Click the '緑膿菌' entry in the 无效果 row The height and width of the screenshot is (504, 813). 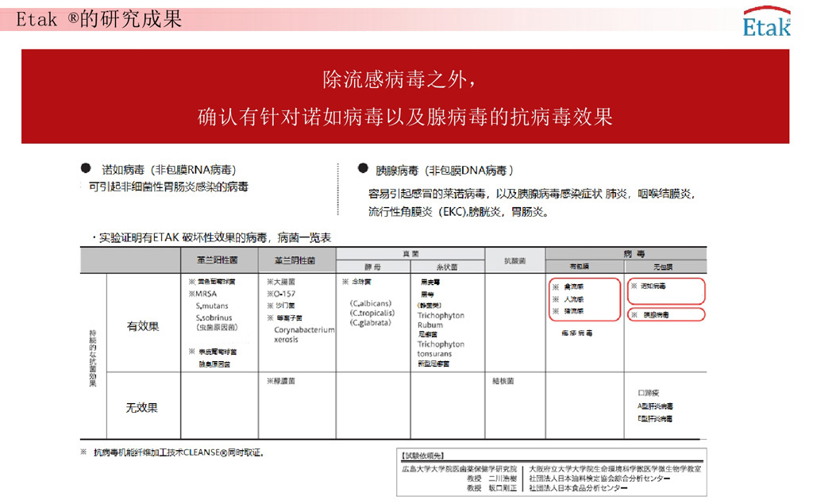point(284,381)
